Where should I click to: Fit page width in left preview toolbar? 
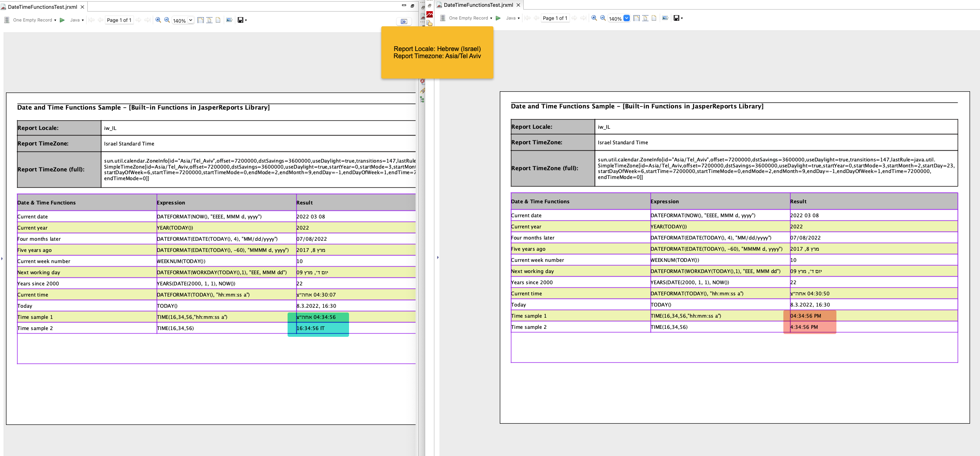click(209, 20)
